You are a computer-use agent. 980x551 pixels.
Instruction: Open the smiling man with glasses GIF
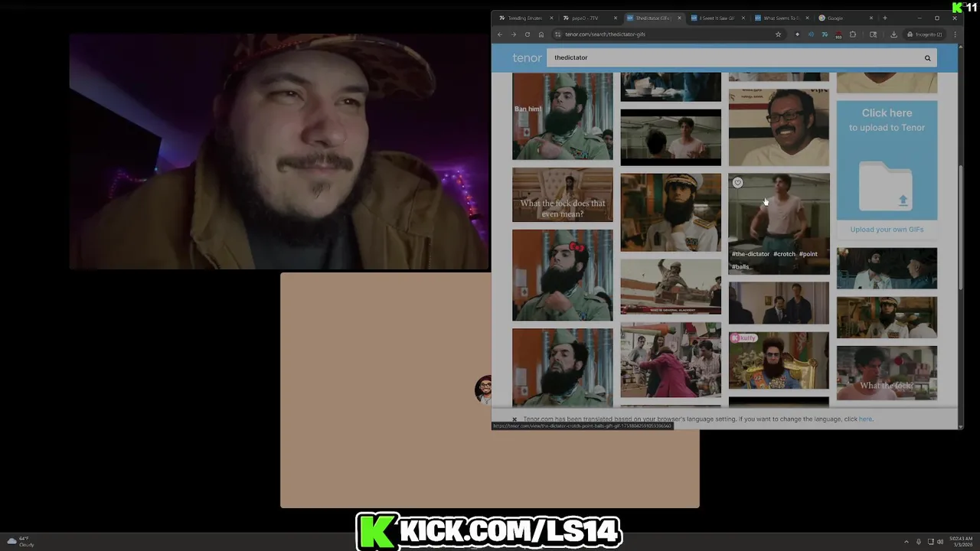(779, 128)
